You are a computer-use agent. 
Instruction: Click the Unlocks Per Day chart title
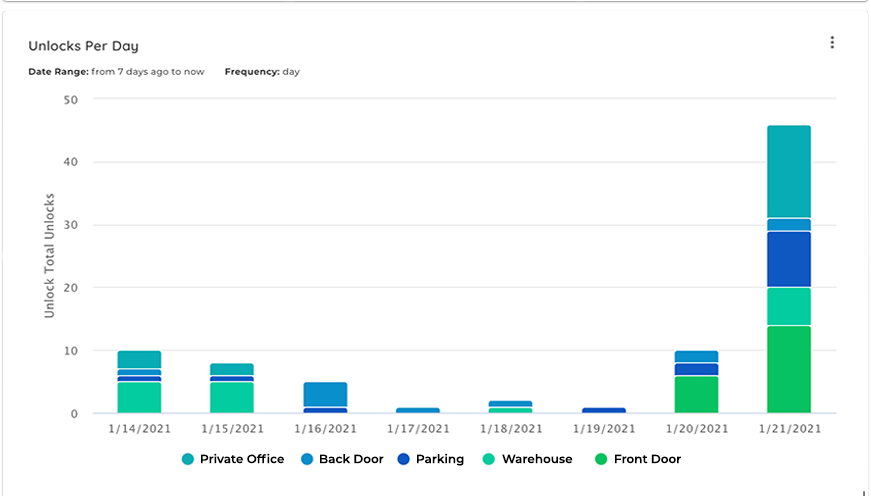(83, 46)
